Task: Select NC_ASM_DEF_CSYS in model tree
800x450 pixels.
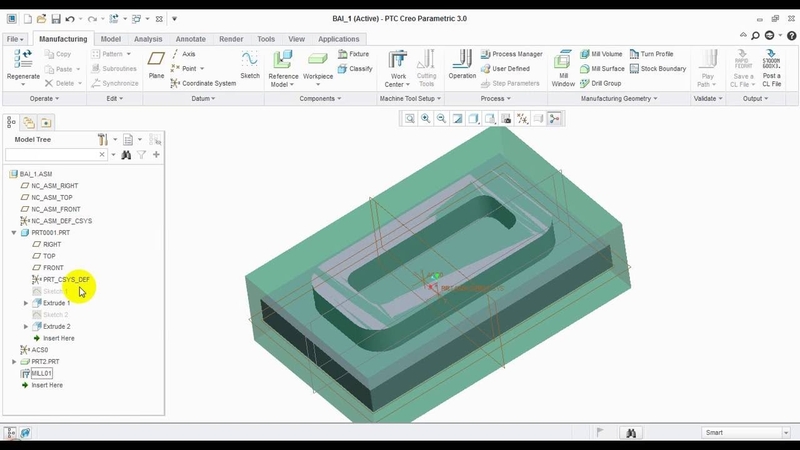Action: tap(56, 221)
